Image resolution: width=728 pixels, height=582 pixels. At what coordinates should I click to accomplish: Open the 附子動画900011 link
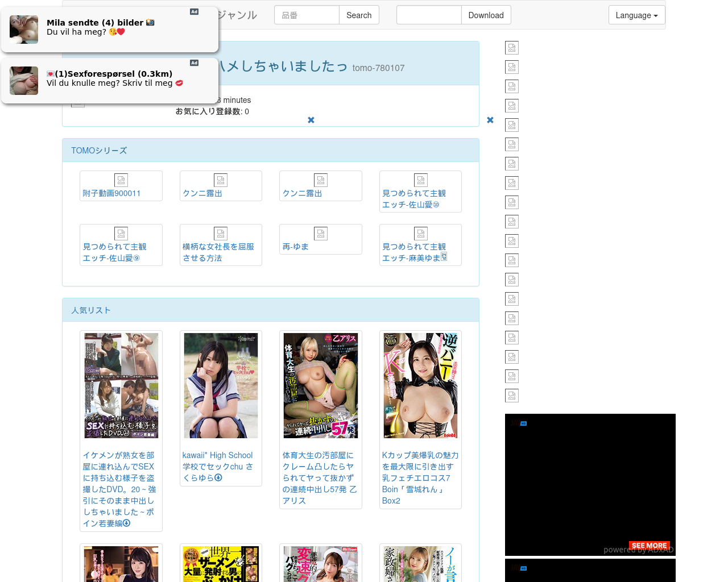(111, 193)
